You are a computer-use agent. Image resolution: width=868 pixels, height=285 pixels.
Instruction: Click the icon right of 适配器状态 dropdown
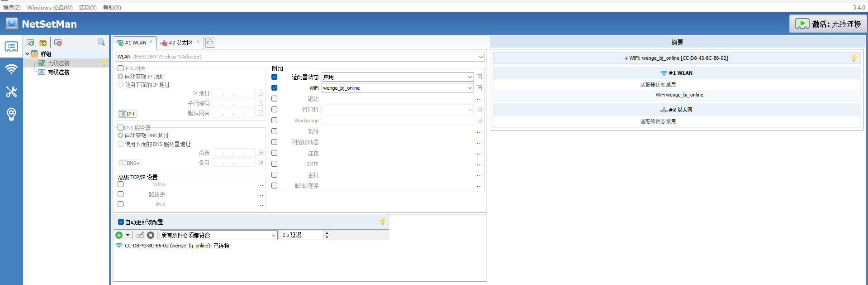[479, 77]
